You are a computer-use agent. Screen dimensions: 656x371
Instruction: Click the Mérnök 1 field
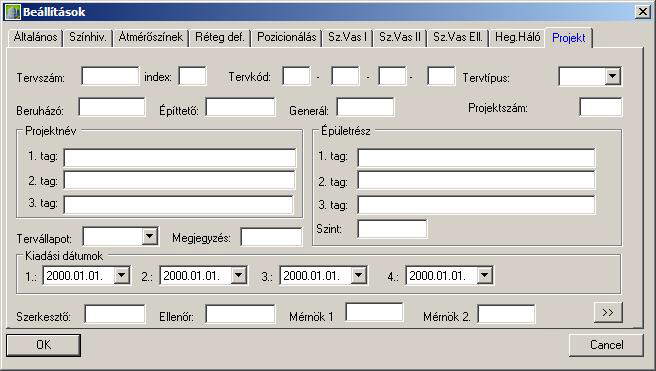[374, 313]
